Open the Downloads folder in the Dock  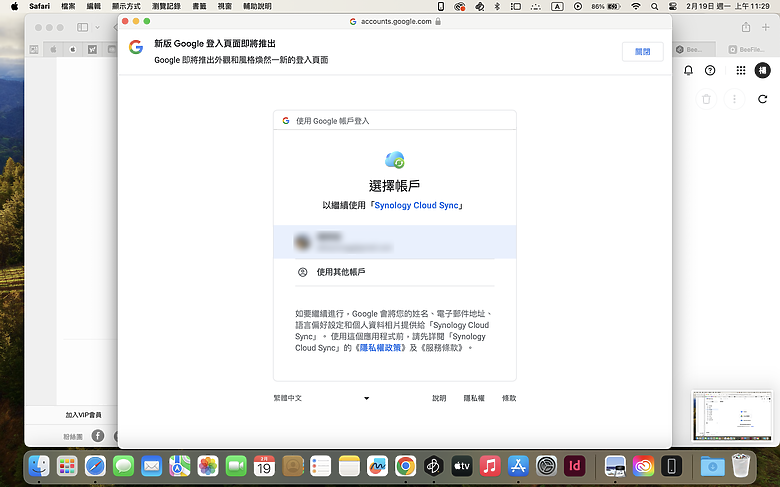[x=712, y=466]
